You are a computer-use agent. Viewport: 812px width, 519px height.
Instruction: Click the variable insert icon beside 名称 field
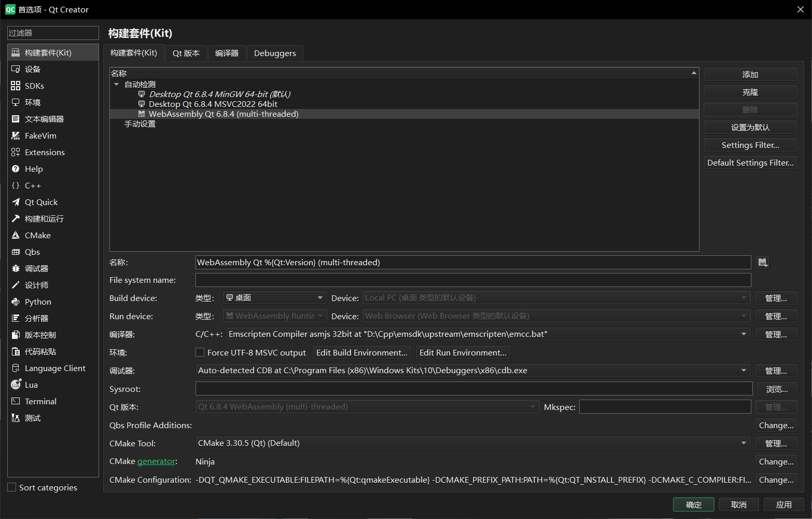(x=762, y=262)
